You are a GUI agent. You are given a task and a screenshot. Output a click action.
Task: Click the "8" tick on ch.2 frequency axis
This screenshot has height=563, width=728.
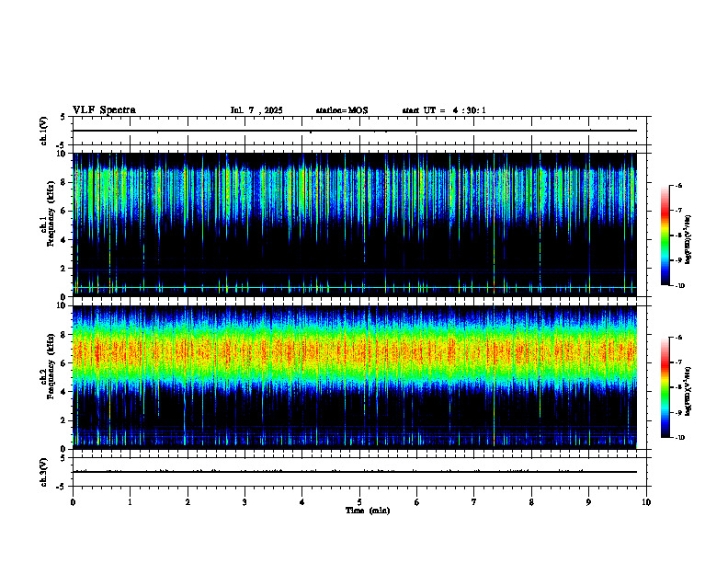64,335
